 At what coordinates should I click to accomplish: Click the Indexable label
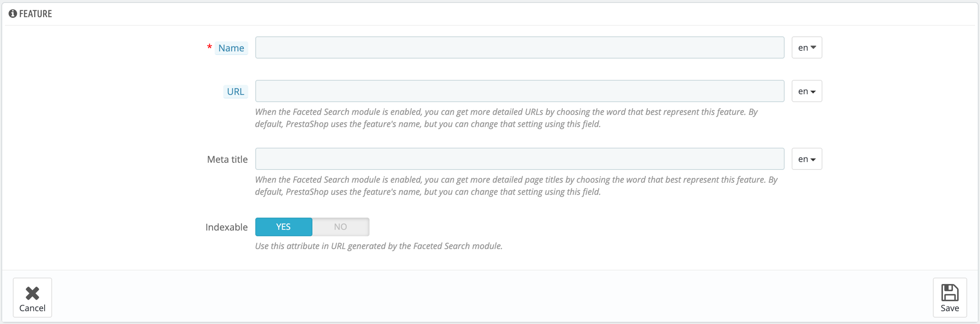click(x=226, y=227)
